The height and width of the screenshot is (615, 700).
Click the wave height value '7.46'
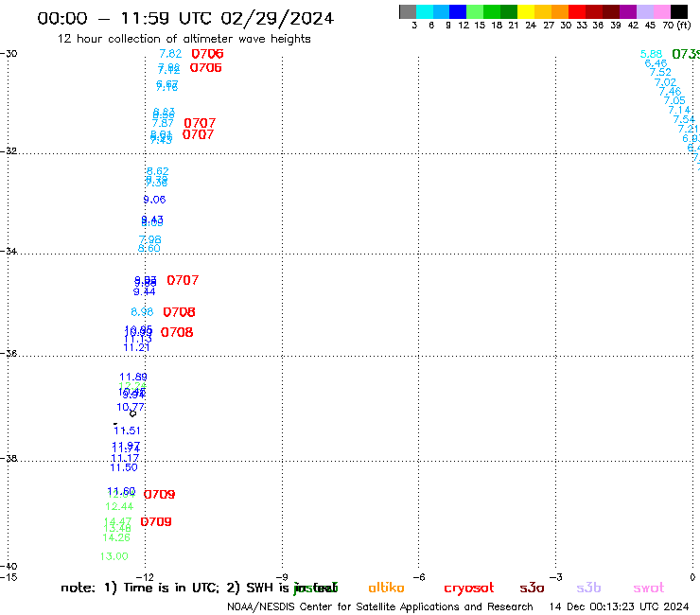coord(670,92)
